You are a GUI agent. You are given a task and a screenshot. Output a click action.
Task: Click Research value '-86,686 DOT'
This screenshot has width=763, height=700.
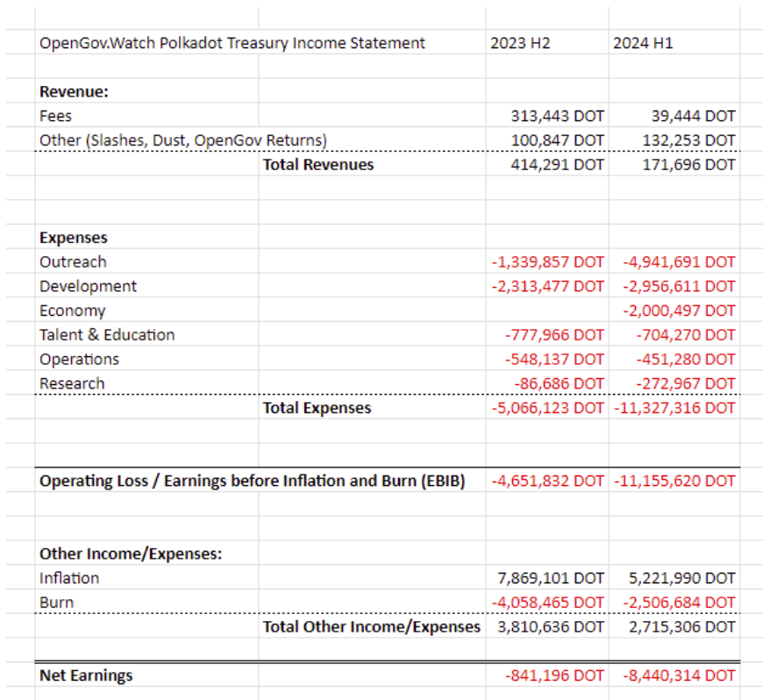coord(560,383)
